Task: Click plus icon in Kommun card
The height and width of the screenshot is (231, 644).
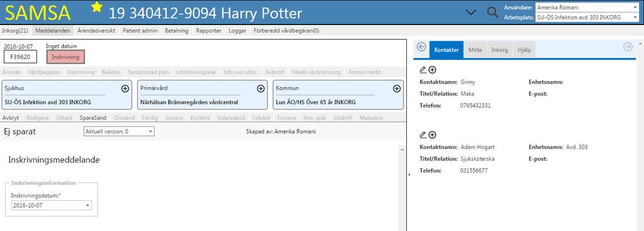Action: point(397,89)
